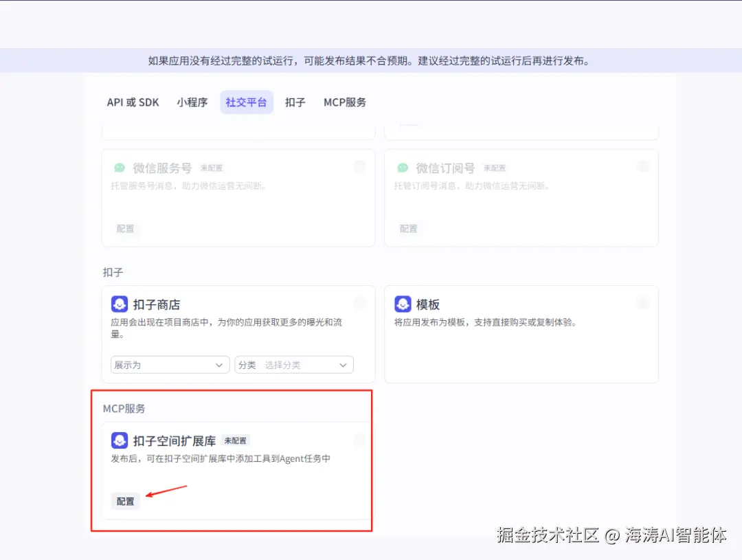
Task: Click the MCP服务 section heading
Action: tap(124, 409)
